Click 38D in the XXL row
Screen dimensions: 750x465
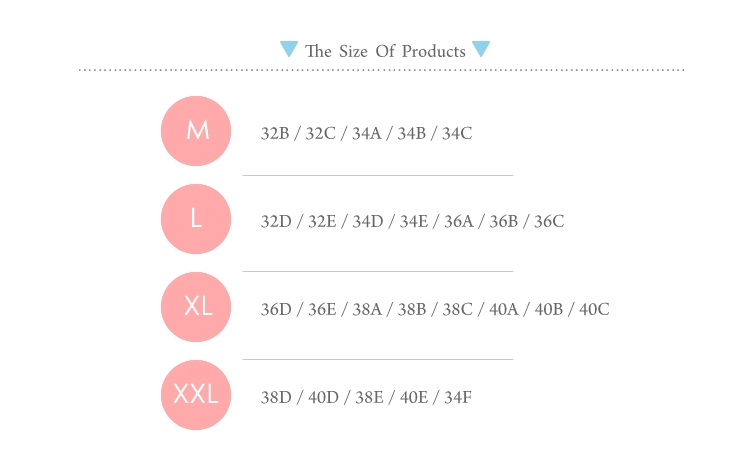pyautogui.click(x=276, y=398)
